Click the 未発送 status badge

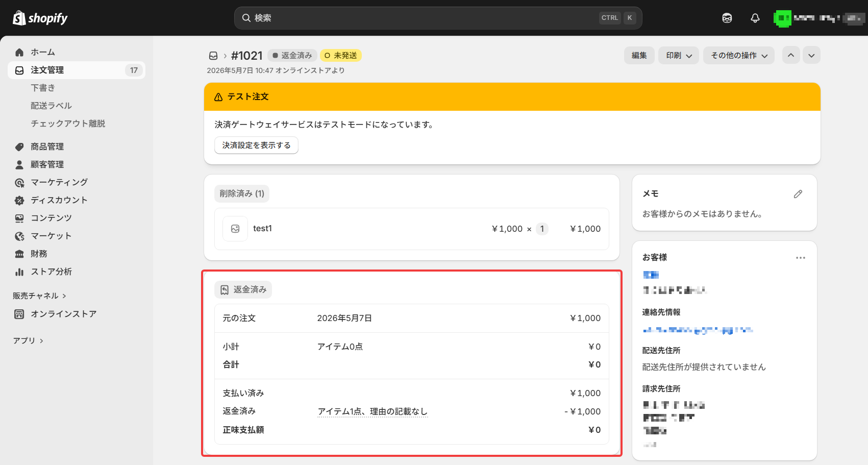tap(341, 55)
